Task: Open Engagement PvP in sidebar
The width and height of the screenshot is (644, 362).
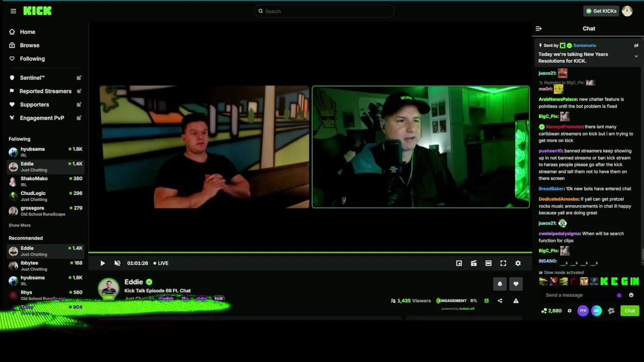Action: coord(42,118)
